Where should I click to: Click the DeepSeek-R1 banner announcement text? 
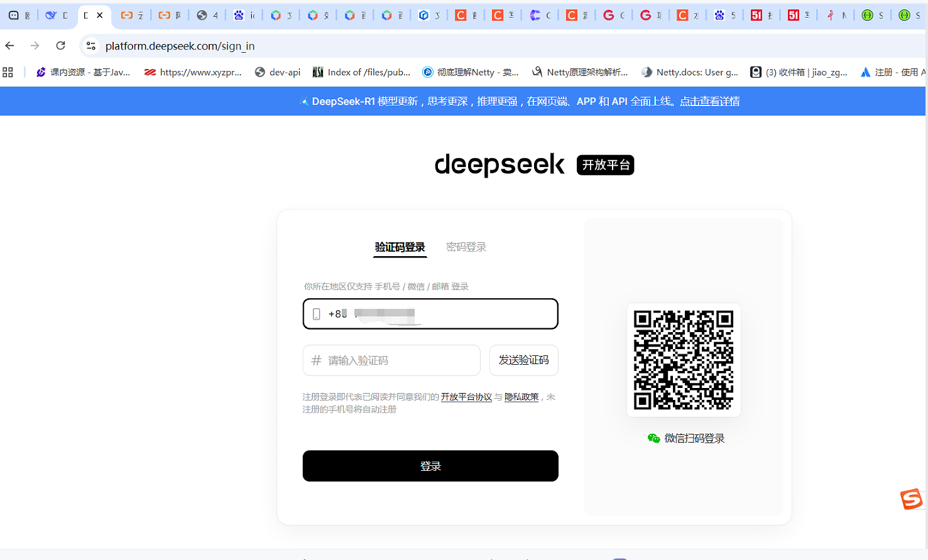pyautogui.click(x=494, y=101)
